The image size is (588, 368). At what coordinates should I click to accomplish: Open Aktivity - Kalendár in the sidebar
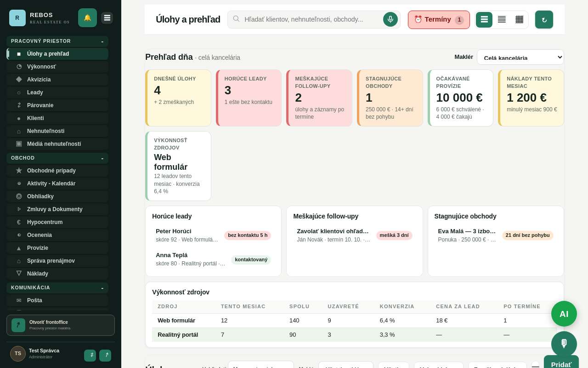tap(57, 184)
